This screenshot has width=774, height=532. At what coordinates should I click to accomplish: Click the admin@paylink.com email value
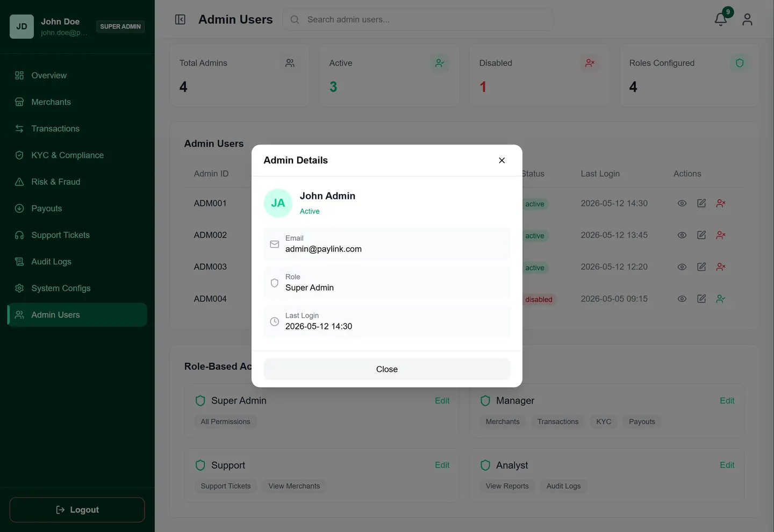click(324, 249)
